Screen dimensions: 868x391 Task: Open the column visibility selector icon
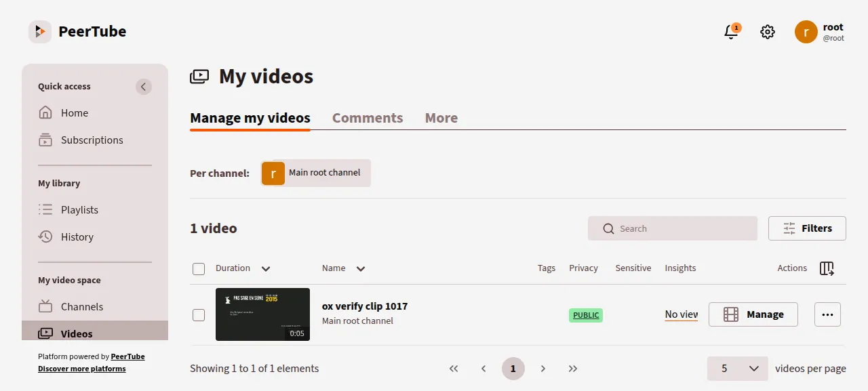point(827,268)
